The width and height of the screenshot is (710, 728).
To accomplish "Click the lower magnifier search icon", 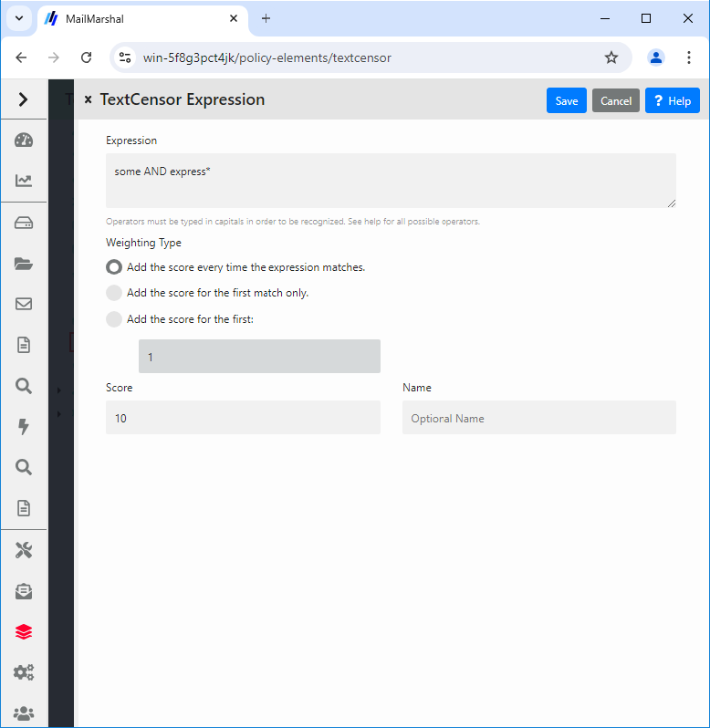I will tap(24, 467).
